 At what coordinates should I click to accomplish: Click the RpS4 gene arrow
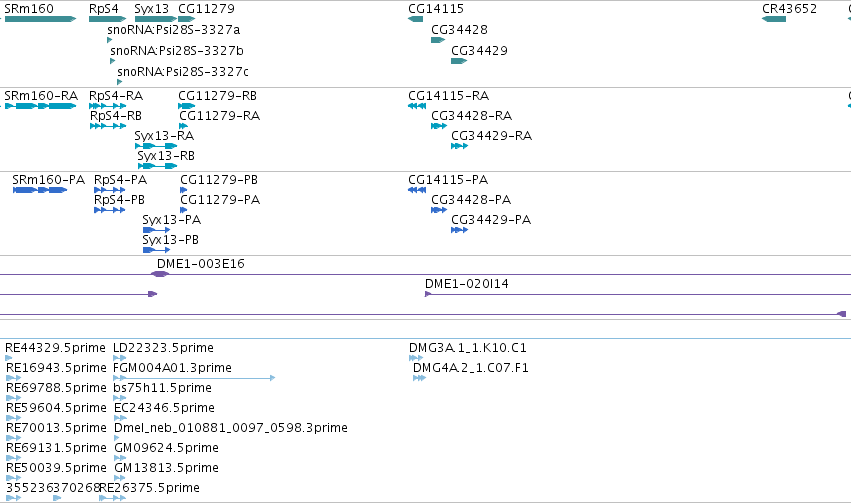107,19
